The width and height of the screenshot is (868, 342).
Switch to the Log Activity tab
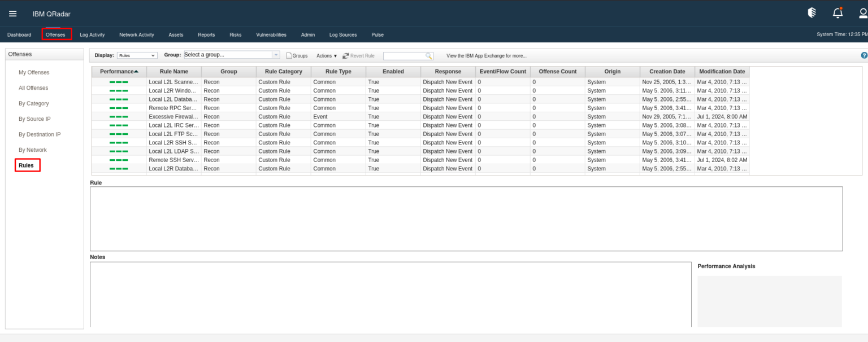tap(92, 35)
